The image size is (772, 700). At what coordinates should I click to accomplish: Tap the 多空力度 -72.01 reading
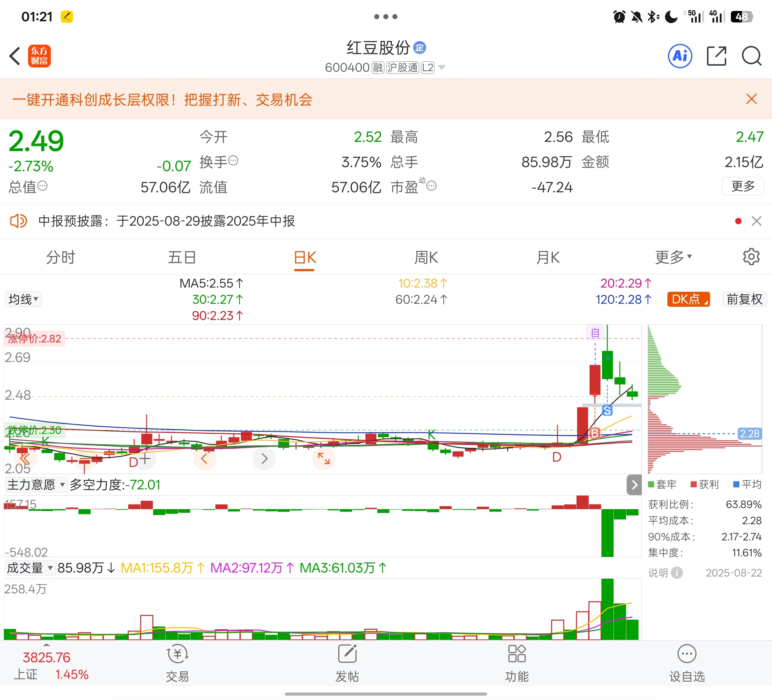115,485
